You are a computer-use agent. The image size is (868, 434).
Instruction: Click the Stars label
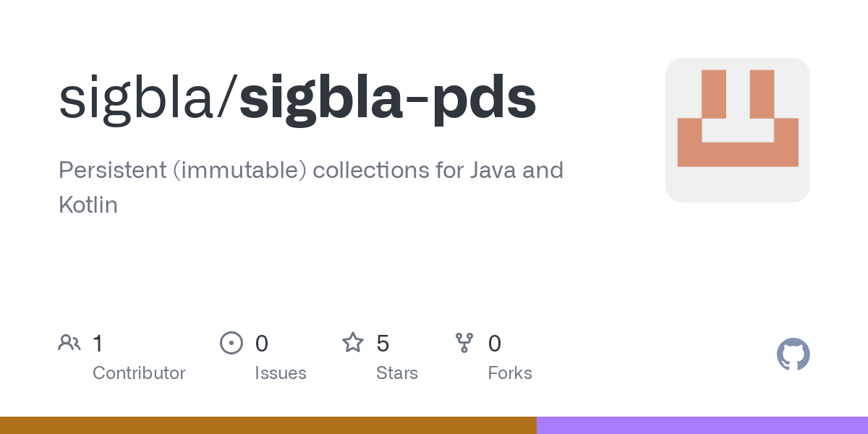tap(397, 373)
